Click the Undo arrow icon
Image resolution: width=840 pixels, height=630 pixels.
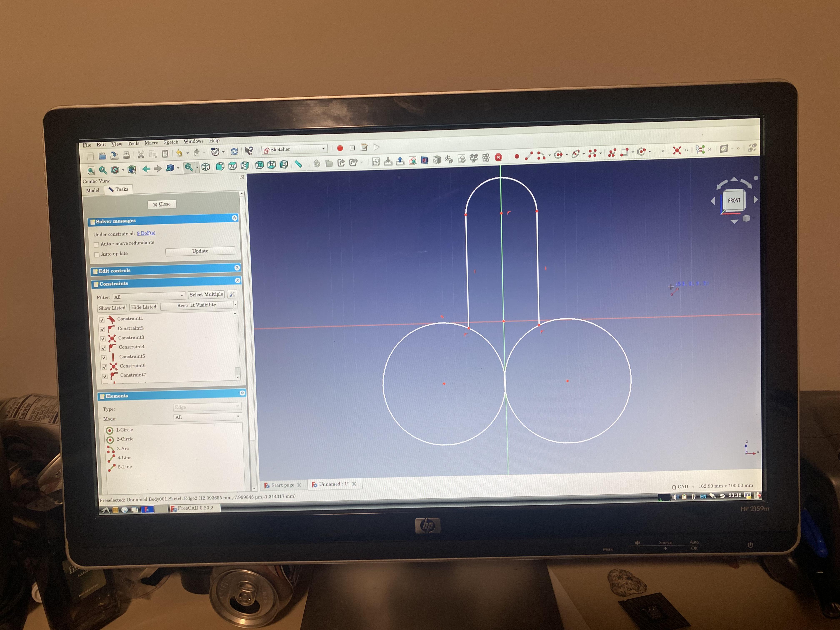tap(179, 153)
